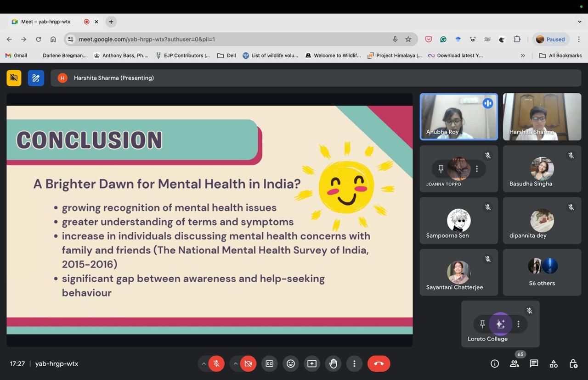
Task: Leave the call with red hang-up button
Action: [379, 363]
